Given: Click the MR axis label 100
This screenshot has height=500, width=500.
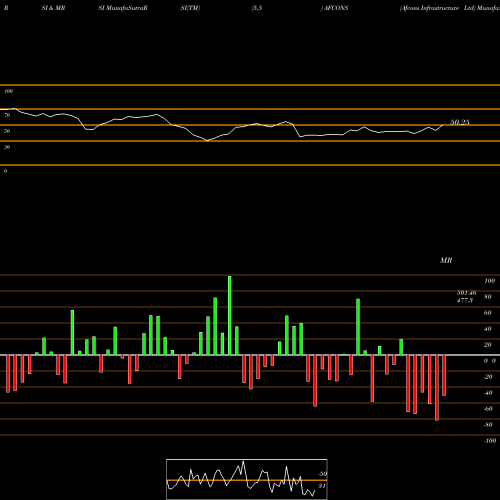Looking at the screenshot, I should pyautogui.click(x=489, y=281).
